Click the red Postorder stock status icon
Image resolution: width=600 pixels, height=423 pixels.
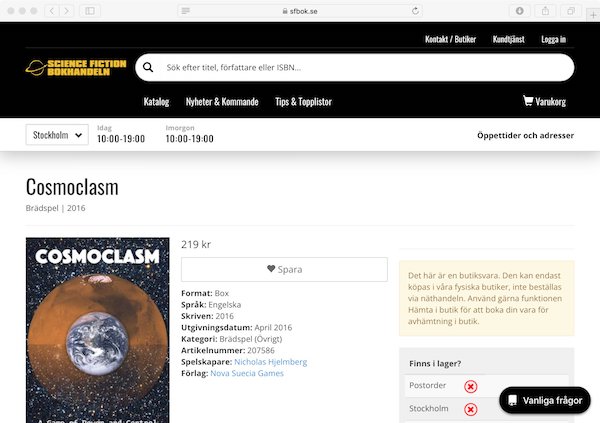471,386
